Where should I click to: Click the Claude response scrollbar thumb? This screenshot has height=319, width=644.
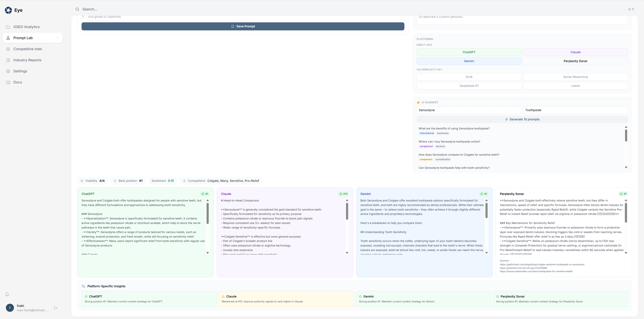347,211
